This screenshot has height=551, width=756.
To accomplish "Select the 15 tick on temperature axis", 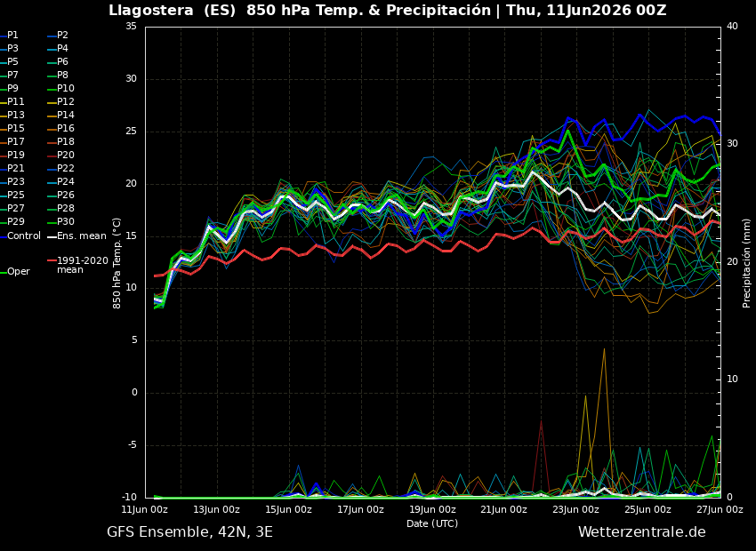I will tap(131, 236).
